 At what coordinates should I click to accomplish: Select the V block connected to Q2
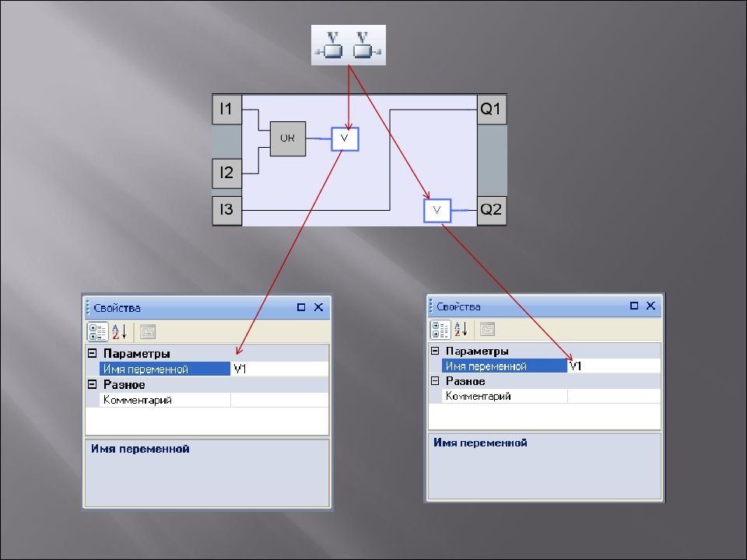437,211
